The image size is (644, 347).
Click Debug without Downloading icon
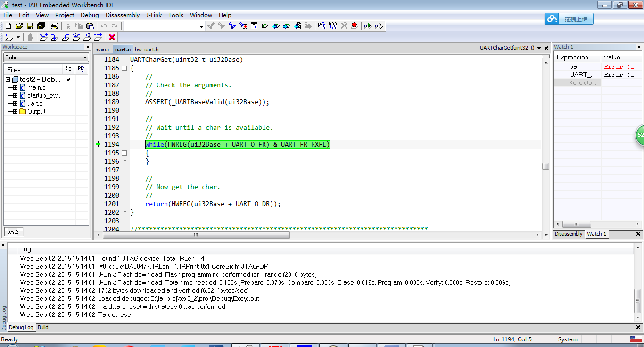coord(379,26)
